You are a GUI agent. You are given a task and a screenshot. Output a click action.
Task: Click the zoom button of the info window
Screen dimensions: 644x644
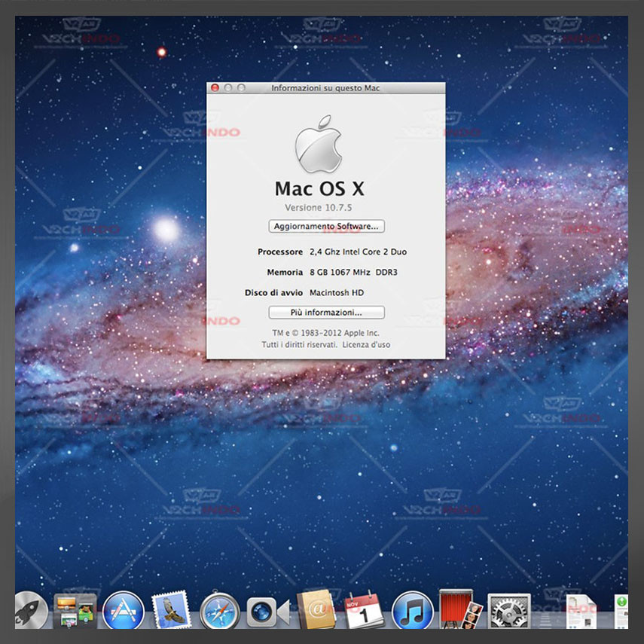point(241,88)
